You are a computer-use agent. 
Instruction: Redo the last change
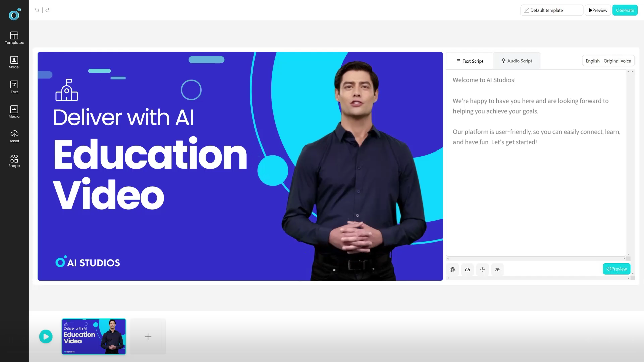point(48,10)
